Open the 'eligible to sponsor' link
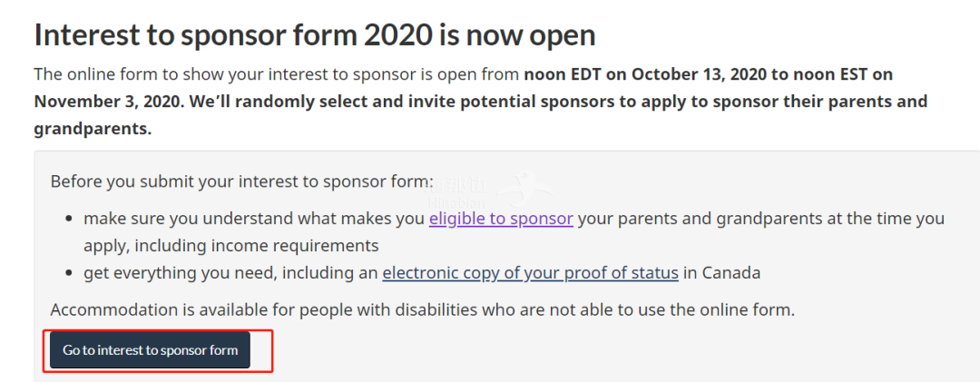 501,219
